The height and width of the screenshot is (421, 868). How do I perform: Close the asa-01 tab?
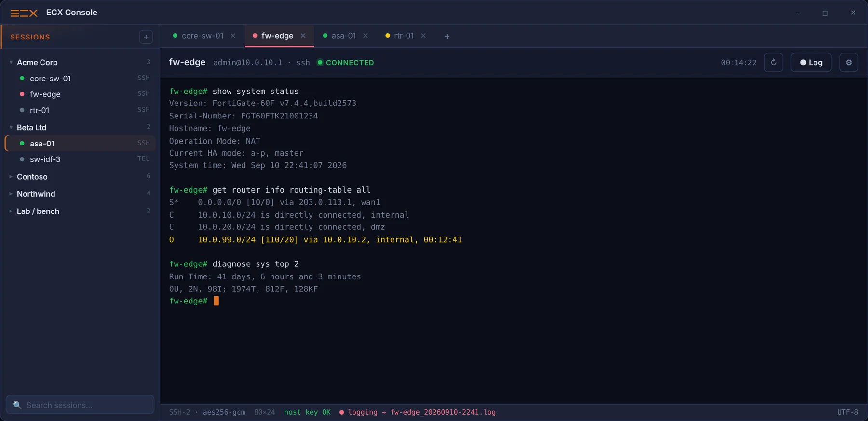366,36
